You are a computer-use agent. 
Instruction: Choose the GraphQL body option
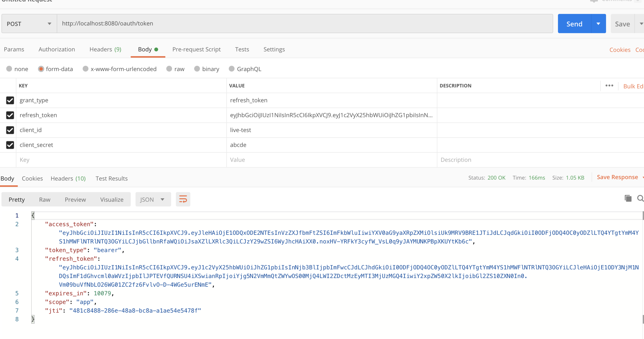tap(232, 69)
